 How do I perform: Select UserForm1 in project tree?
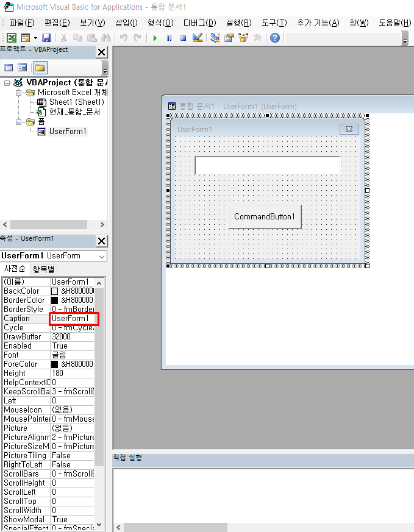click(x=68, y=131)
